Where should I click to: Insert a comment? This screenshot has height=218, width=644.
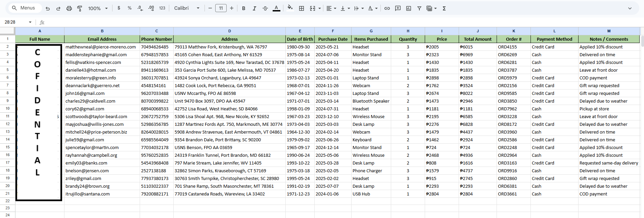398,8
